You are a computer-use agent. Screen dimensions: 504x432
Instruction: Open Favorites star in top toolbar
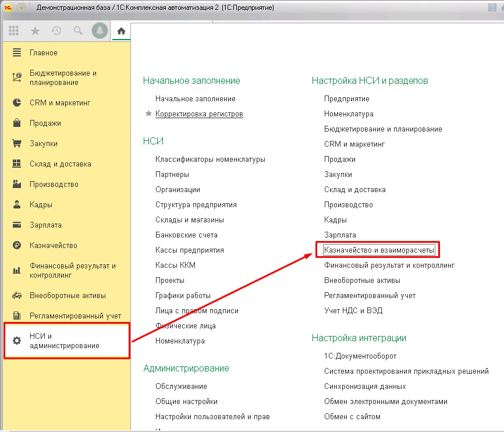pos(35,31)
